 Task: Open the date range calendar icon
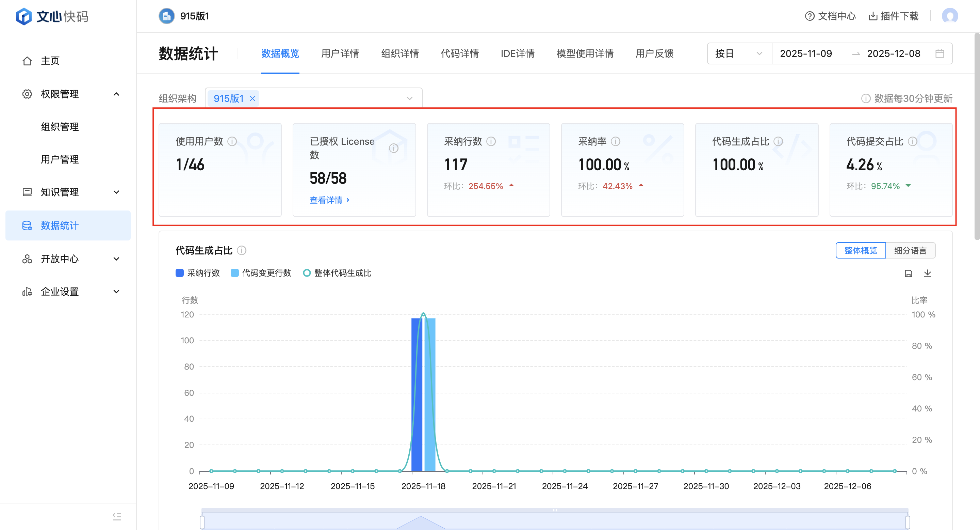940,54
